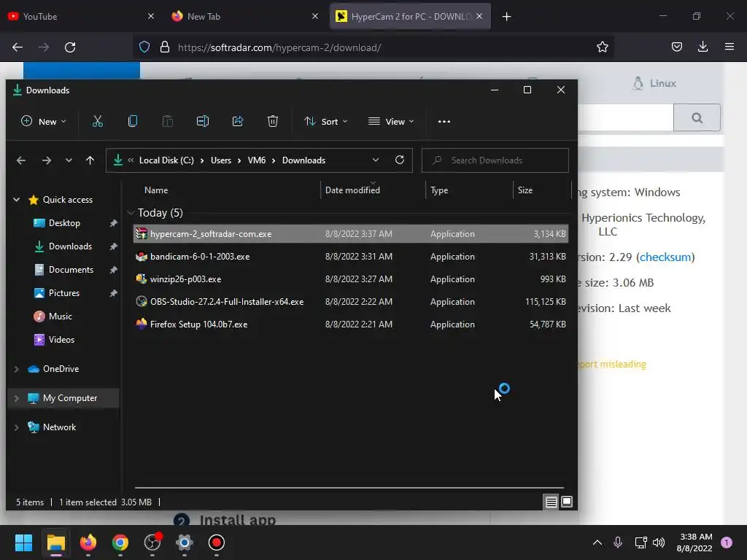Open Pictures in Quick access
The image size is (747, 560).
click(x=64, y=293)
